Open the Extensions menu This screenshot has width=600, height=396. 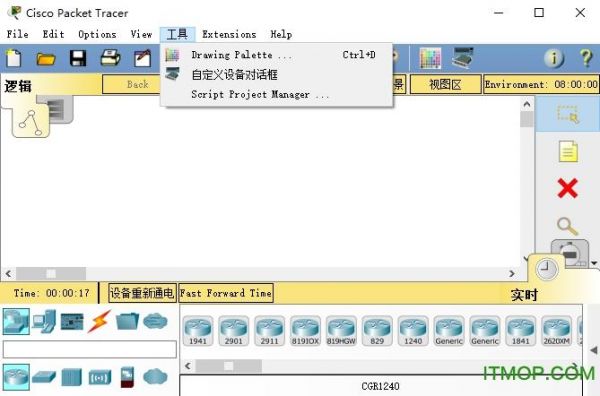[229, 34]
